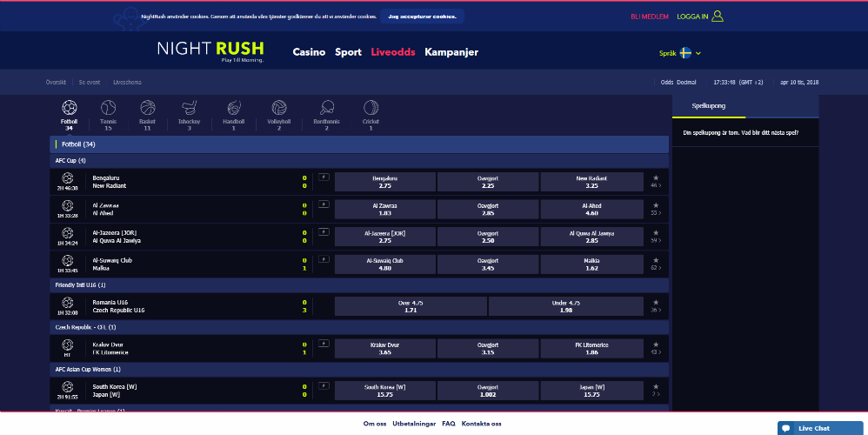This screenshot has height=435, width=868.
Task: Open the Odds Decimal format selector
Action: (x=678, y=82)
